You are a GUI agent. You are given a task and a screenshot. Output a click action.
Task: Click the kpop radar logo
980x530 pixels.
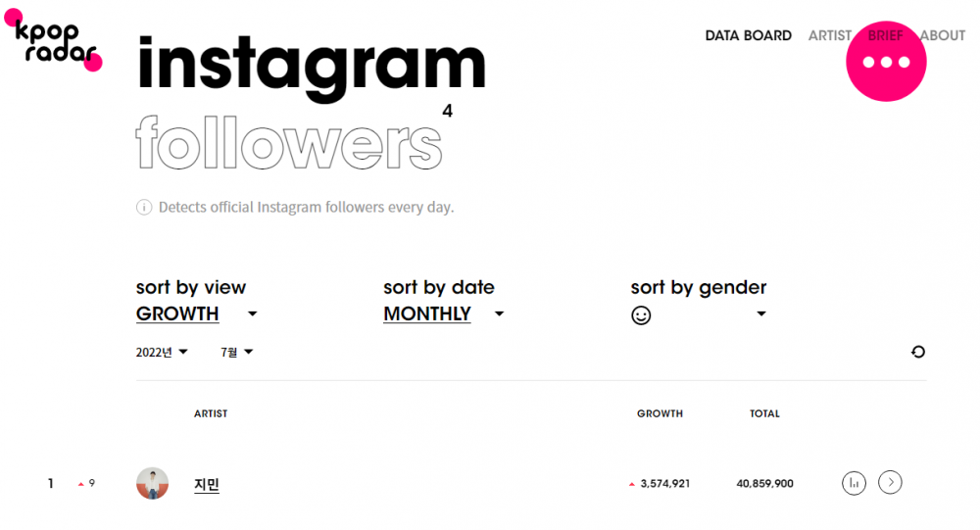point(54,40)
